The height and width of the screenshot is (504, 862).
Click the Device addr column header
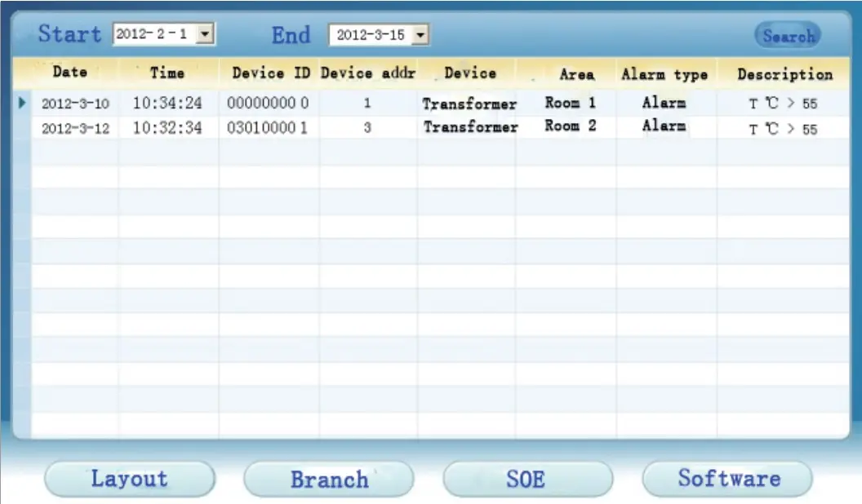tap(368, 73)
